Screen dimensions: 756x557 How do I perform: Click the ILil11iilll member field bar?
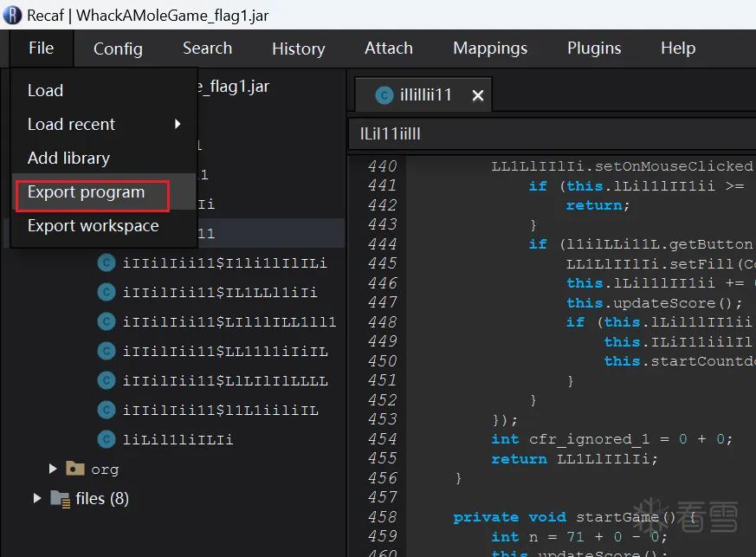(552, 133)
